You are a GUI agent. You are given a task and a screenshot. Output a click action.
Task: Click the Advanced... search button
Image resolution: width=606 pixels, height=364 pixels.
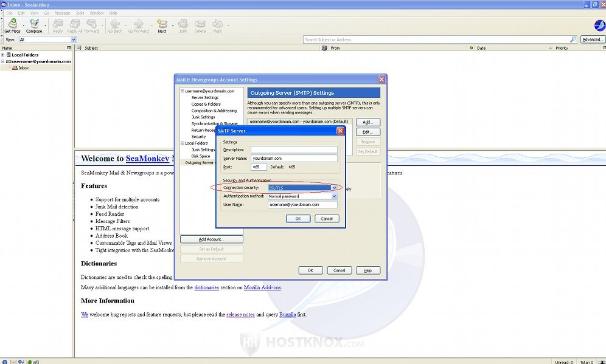point(593,39)
